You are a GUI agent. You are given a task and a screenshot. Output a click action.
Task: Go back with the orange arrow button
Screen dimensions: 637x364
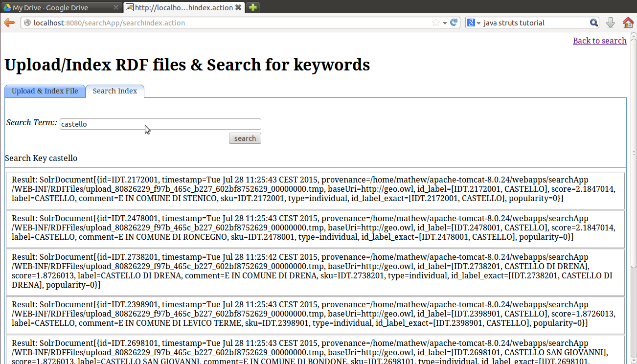(x=9, y=23)
